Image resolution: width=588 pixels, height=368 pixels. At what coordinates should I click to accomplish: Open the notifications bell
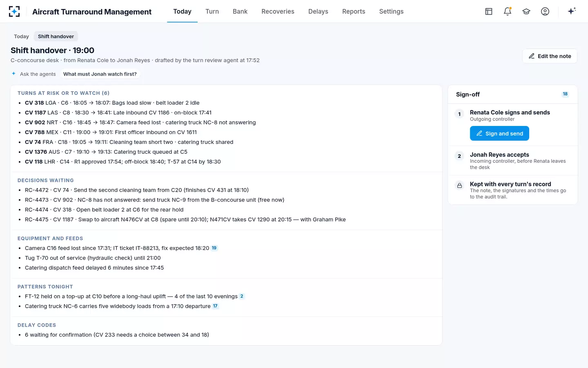tap(508, 11)
